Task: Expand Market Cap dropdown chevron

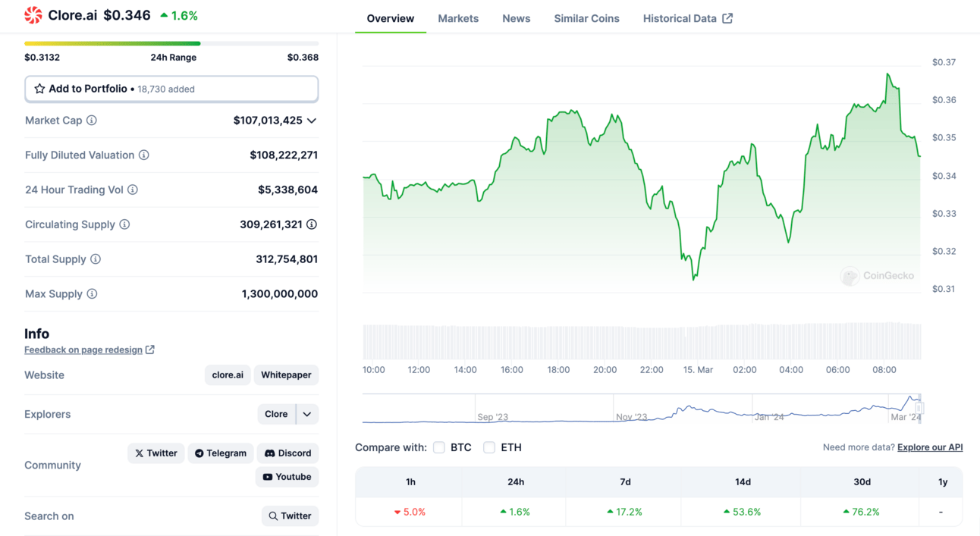Action: click(312, 121)
